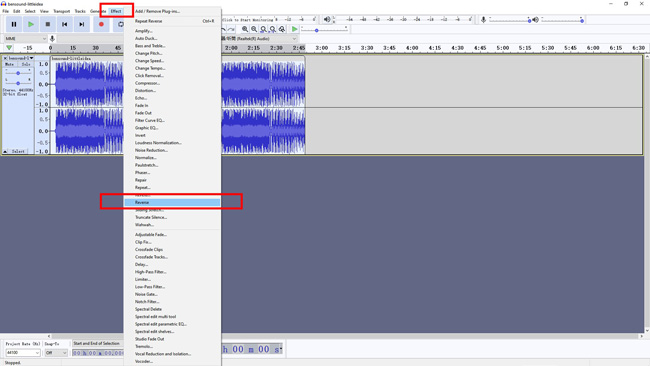
Task: Open the File menu
Action: [x=5, y=11]
